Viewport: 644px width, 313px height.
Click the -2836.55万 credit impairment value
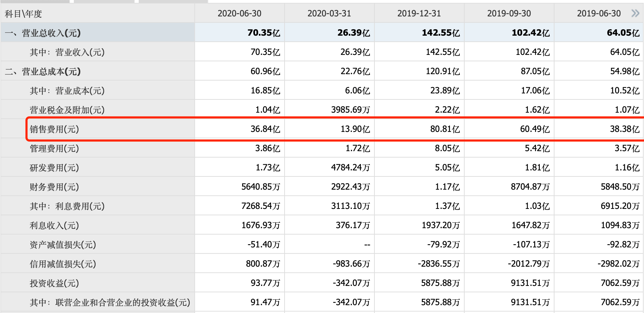(439, 264)
